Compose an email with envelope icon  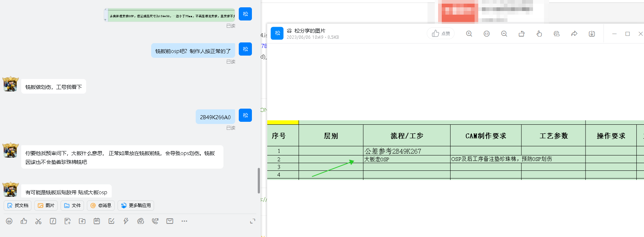click(170, 221)
